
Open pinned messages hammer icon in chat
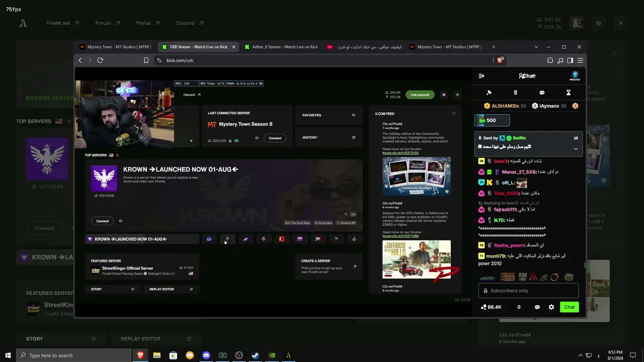coord(489,93)
